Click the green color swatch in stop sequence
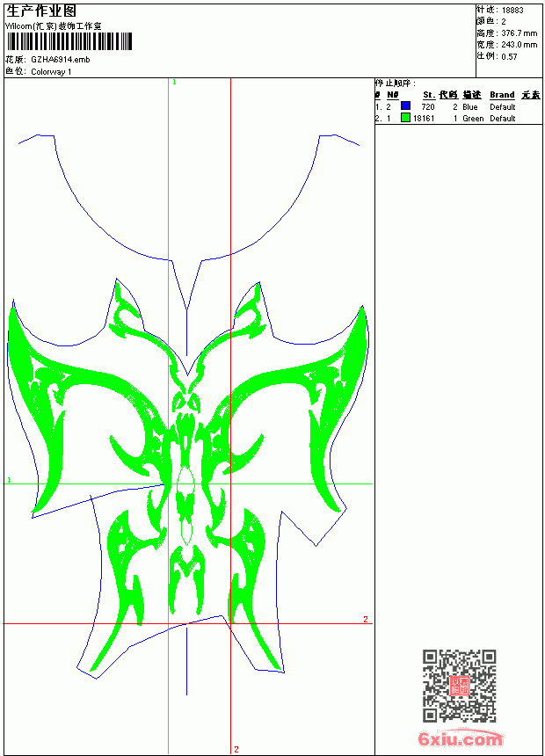Viewport: 545px width, 756px height. point(405,117)
